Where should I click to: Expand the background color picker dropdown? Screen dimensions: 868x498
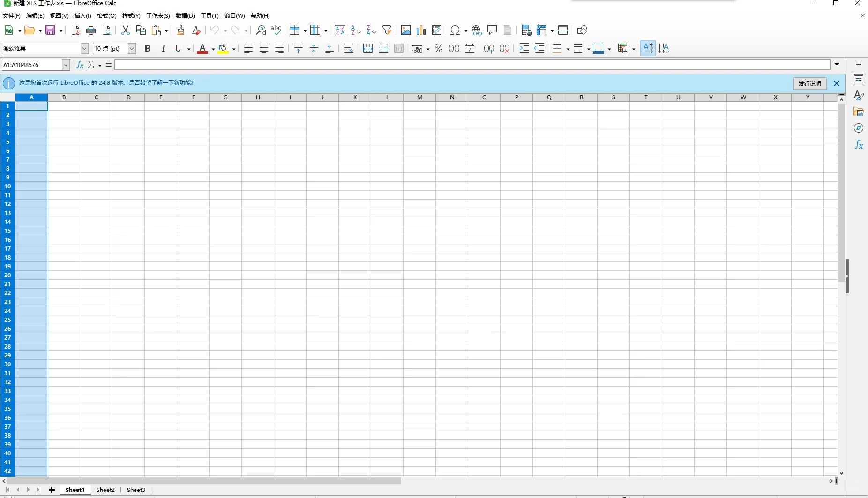pos(233,49)
